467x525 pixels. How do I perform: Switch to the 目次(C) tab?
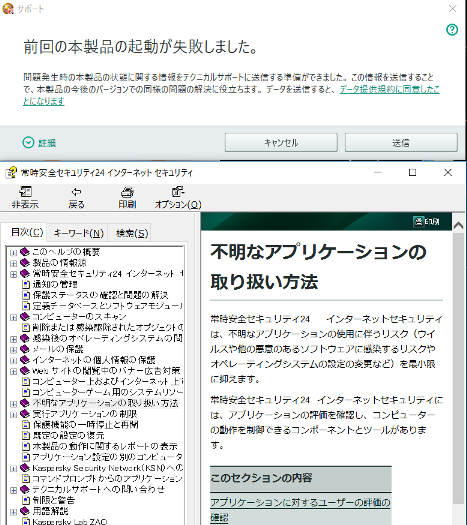coord(26,232)
